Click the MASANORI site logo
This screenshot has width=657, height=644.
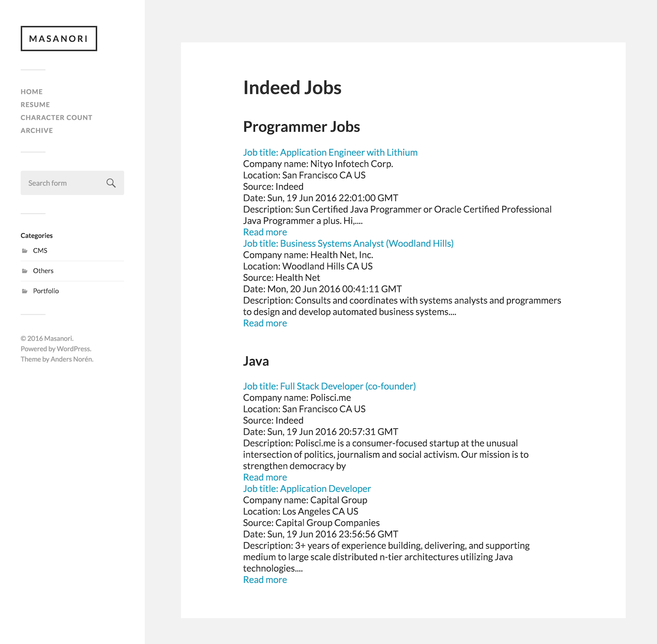point(59,39)
